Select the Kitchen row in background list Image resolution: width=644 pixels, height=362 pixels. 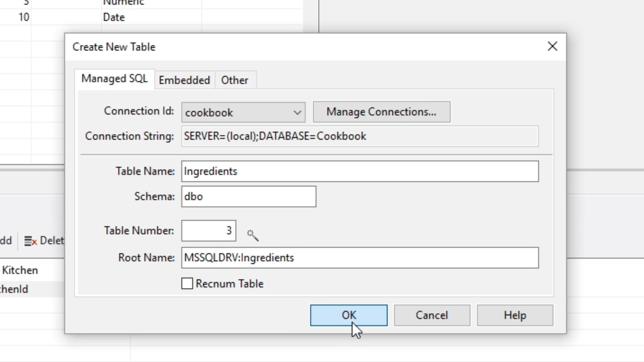[20, 270]
